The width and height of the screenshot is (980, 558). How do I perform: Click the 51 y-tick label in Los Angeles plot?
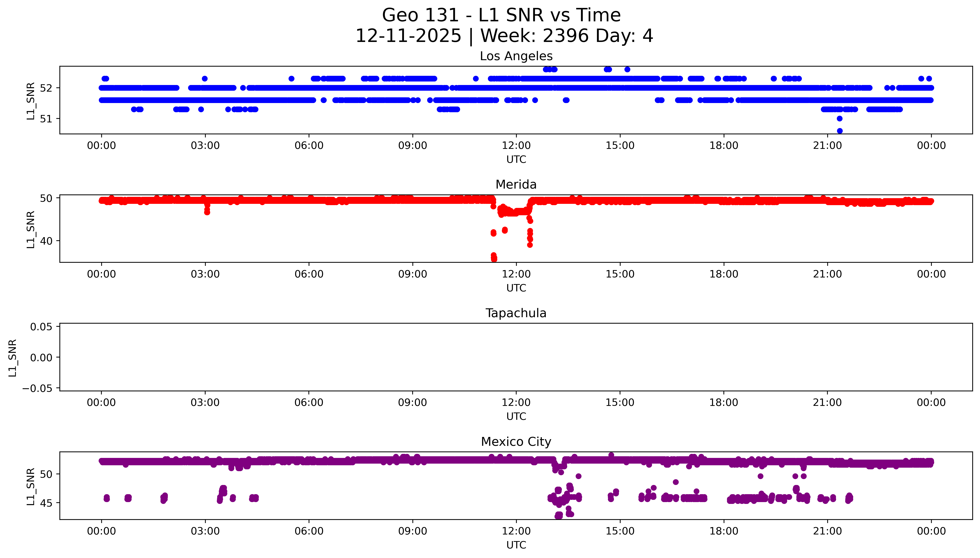(46, 119)
